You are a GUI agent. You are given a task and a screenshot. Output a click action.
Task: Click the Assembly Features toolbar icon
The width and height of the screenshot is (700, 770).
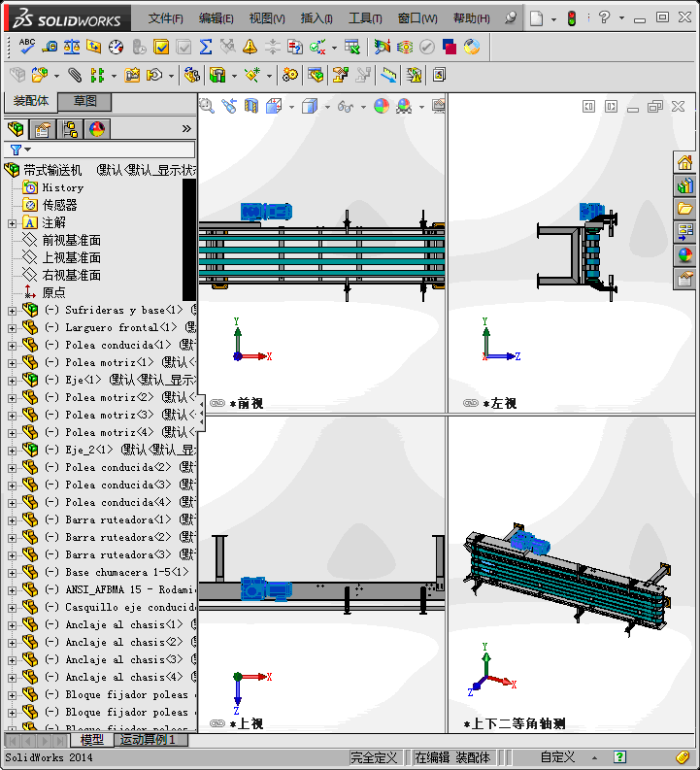pyautogui.click(x=217, y=75)
